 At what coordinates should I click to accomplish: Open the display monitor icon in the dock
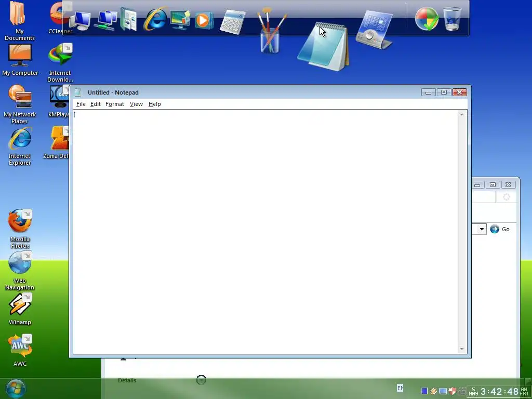[x=180, y=20]
